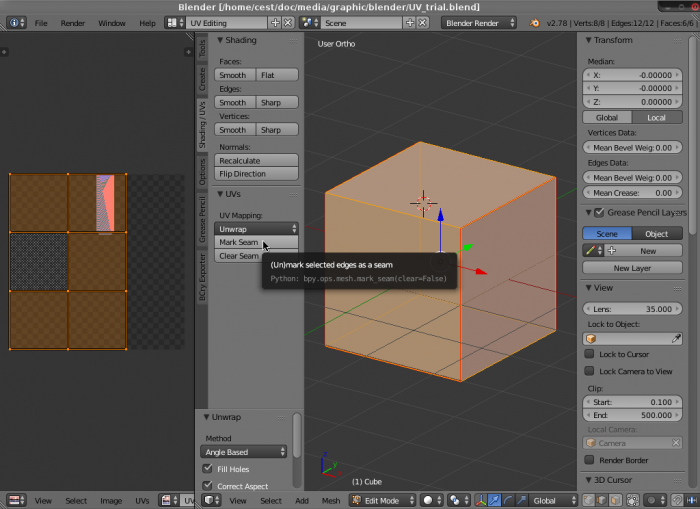Uncheck the Fill Holes option

tap(208, 468)
